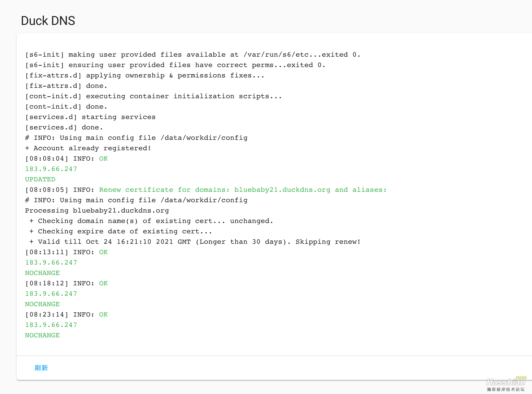Image resolution: width=532 pixels, height=394 pixels.
Task: Click '[cont-init.d] executing container initialization scripts...' line
Action: [154, 96]
